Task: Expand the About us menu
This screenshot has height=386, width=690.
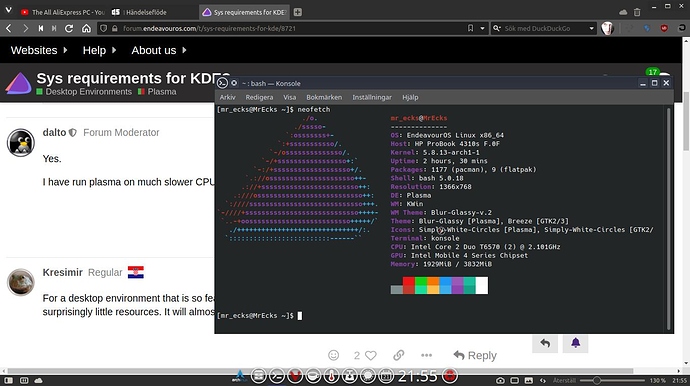Action: [159, 50]
